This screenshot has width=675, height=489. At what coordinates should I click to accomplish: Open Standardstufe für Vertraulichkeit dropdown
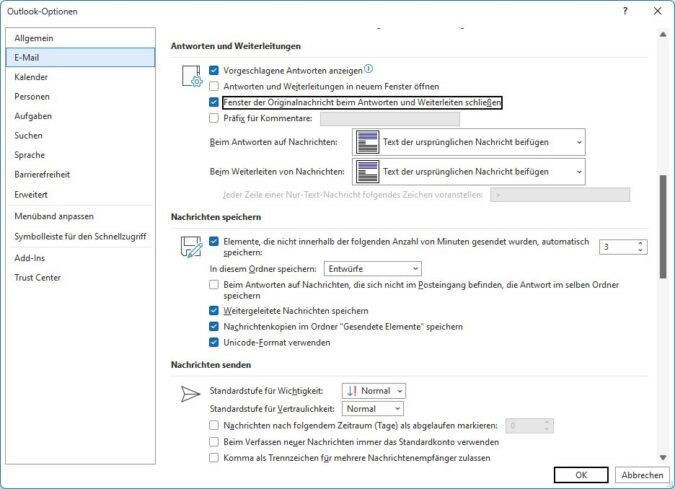click(373, 409)
